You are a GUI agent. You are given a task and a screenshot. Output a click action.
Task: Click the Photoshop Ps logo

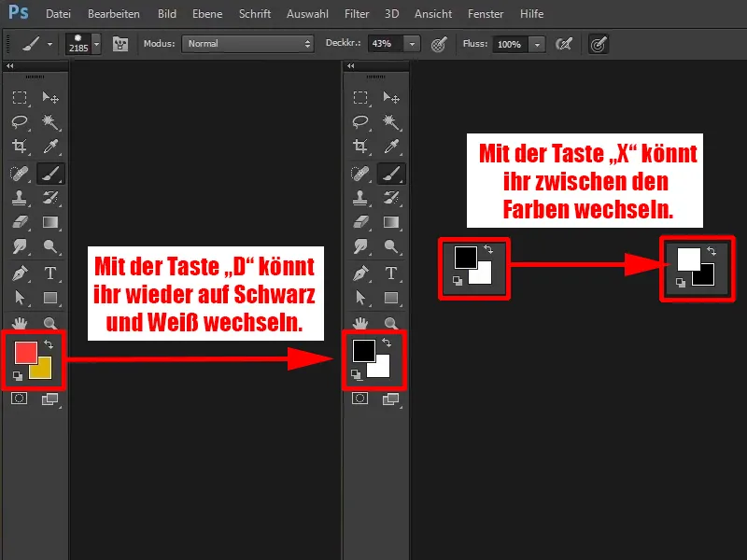pos(19,12)
